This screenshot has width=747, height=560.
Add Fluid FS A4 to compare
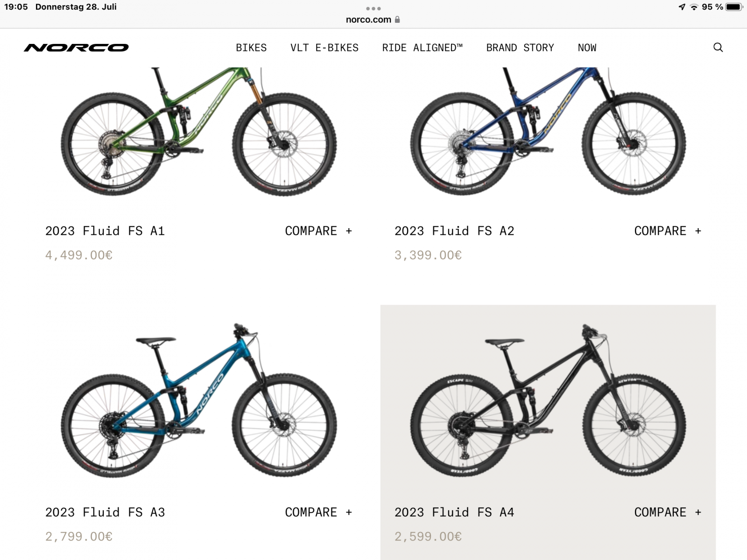click(x=667, y=512)
